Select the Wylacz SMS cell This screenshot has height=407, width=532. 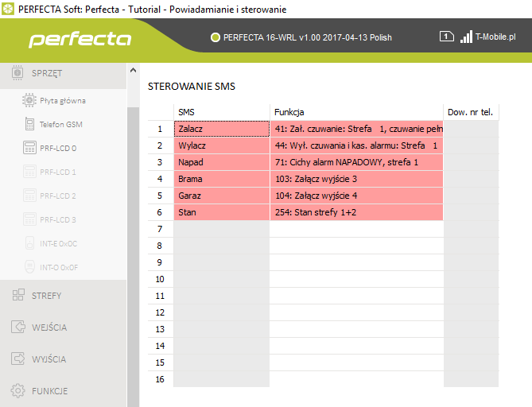(x=222, y=145)
